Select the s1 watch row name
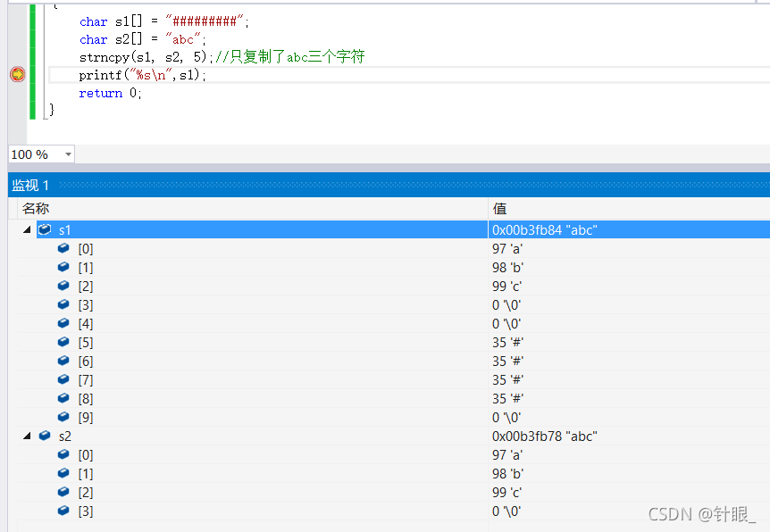This screenshot has width=770, height=532. (x=65, y=230)
